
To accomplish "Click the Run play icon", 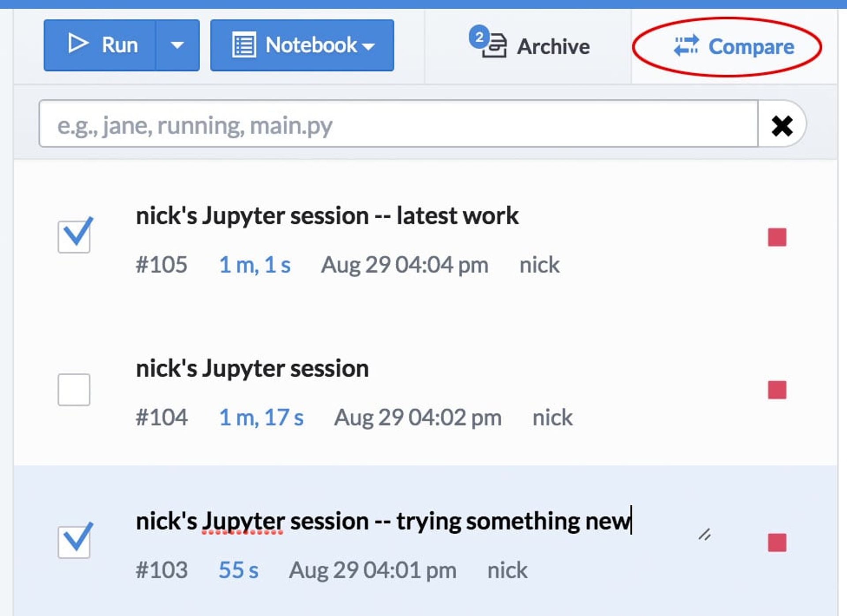I will pyautogui.click(x=78, y=45).
